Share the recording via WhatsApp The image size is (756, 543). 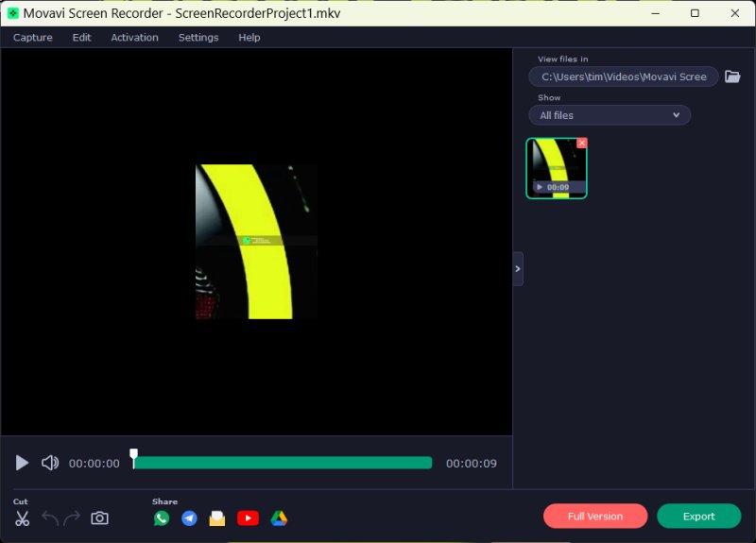(x=162, y=518)
